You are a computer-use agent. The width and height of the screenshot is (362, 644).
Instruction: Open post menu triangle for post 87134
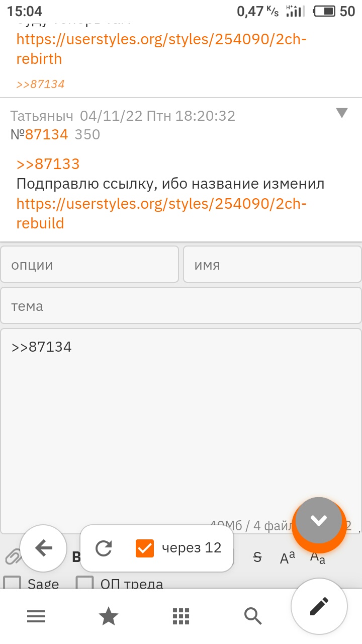(x=342, y=113)
